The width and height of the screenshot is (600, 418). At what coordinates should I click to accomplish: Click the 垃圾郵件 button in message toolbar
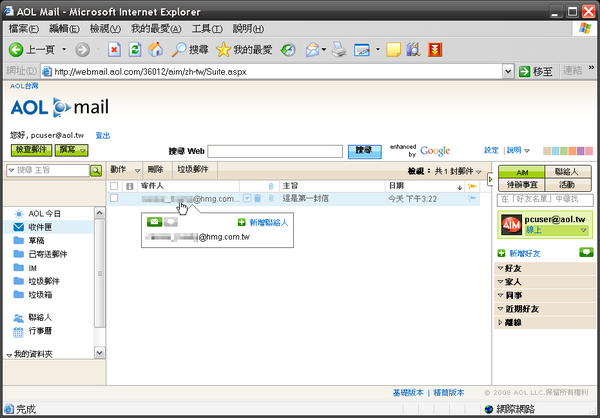[193, 169]
